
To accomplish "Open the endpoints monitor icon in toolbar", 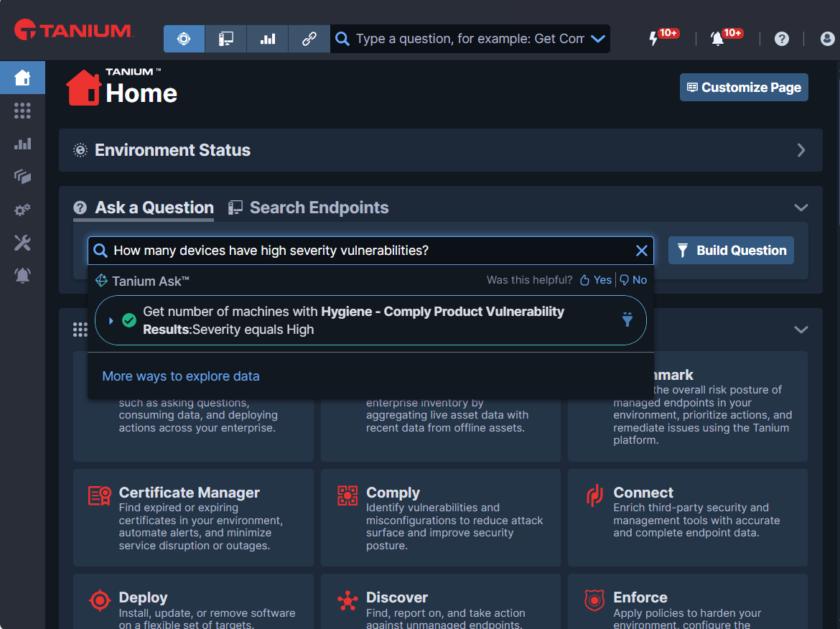I will pyautogui.click(x=225, y=39).
